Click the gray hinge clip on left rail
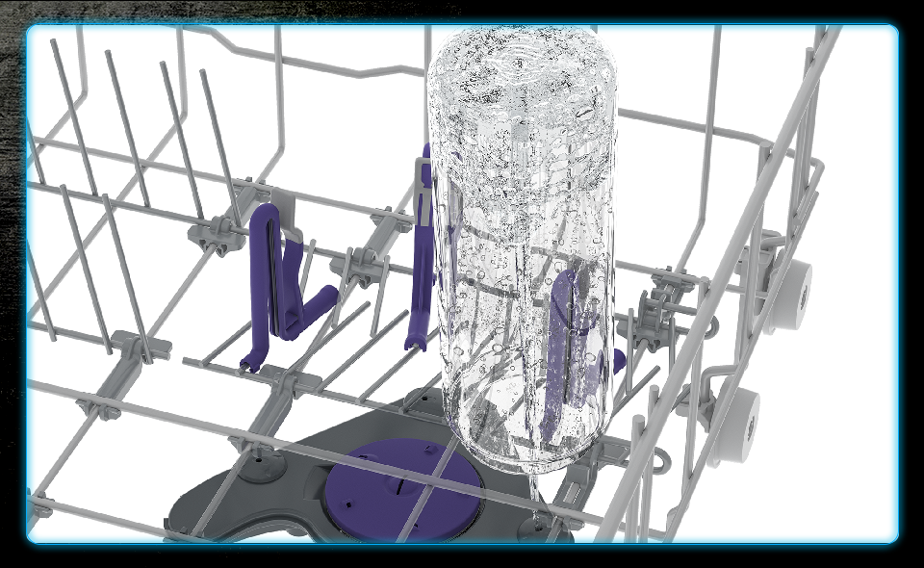Viewport: 924px width, 568px height. [132, 344]
